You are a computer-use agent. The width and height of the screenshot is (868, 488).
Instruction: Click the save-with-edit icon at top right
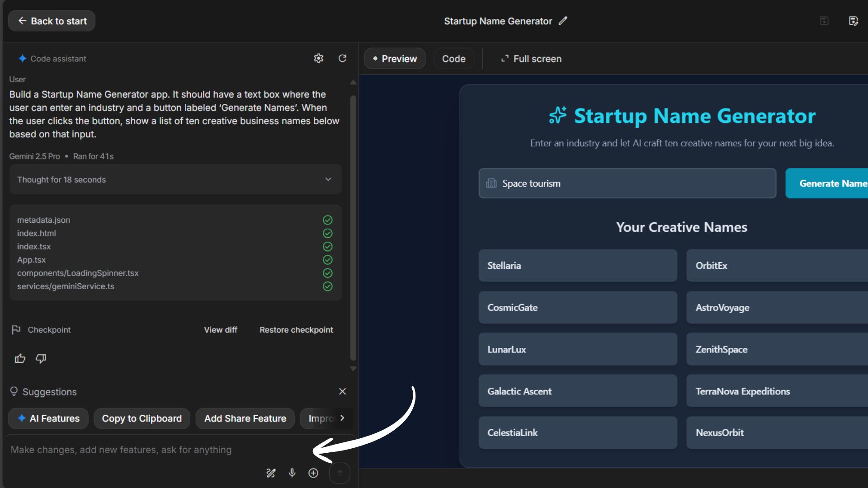(x=853, y=21)
